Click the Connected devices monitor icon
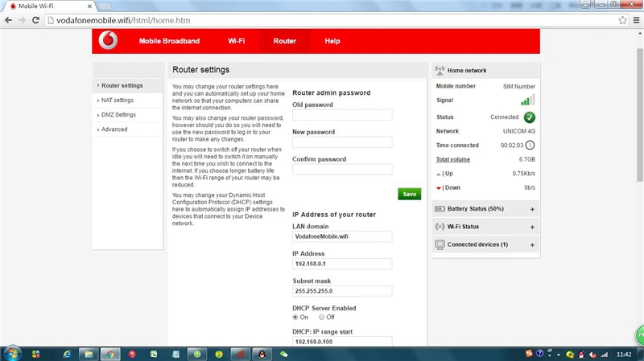 pyautogui.click(x=440, y=245)
